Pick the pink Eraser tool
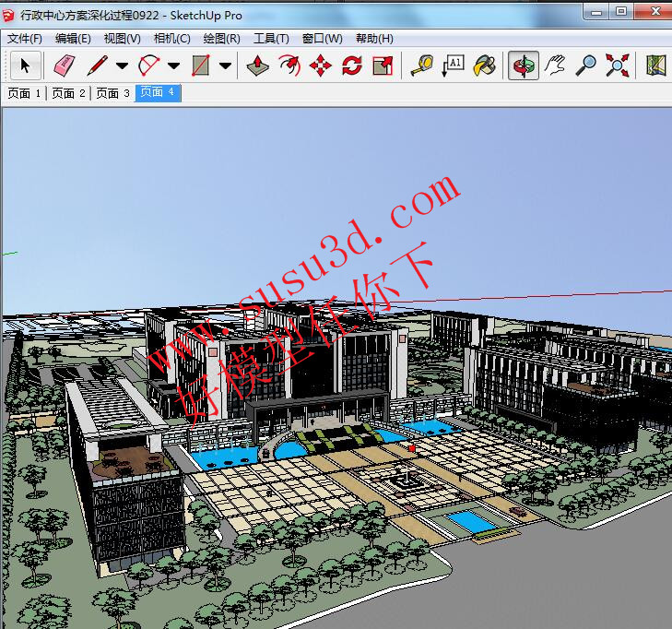Viewport: 672px width, 629px height. coord(65,65)
